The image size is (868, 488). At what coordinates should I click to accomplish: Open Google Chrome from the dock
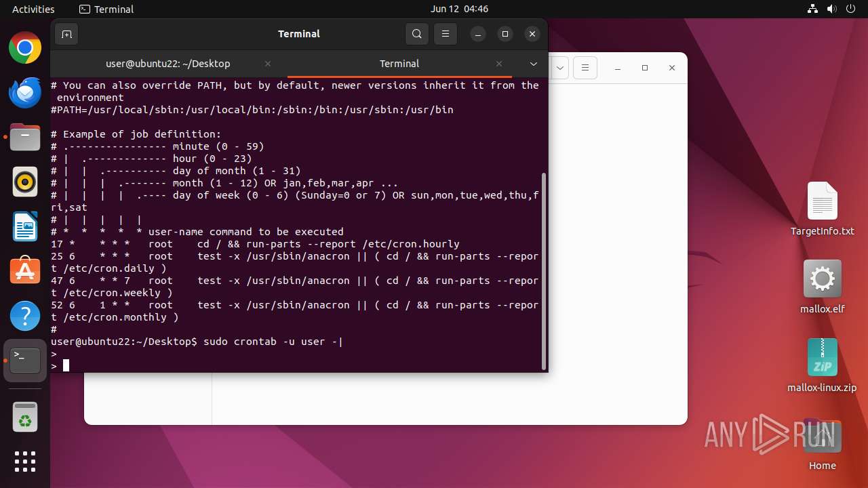point(25,48)
